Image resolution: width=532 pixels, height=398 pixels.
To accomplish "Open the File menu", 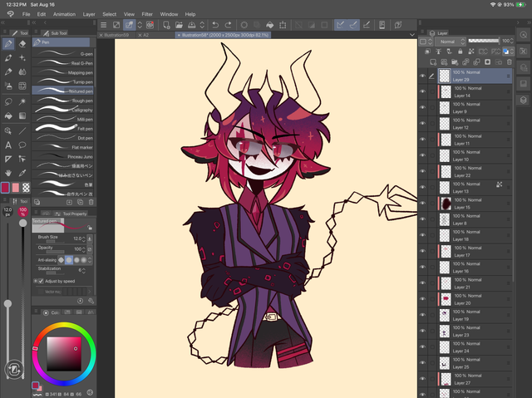I will click(26, 14).
